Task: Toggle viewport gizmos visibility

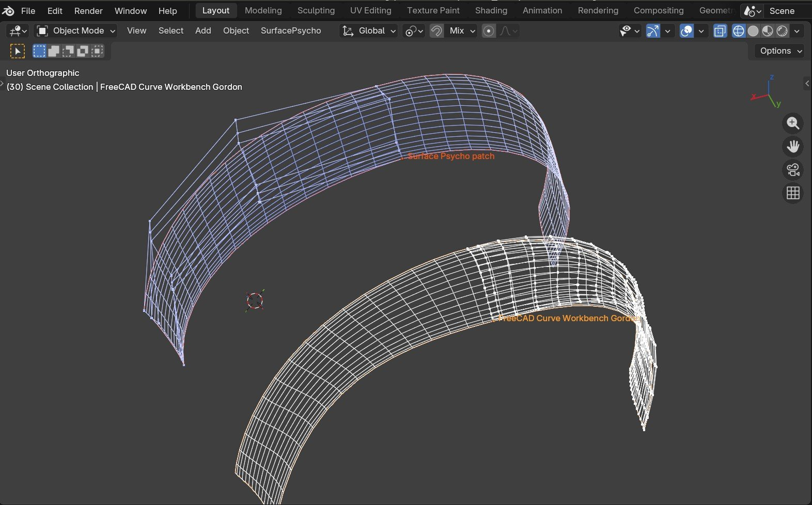Action: pos(653,31)
